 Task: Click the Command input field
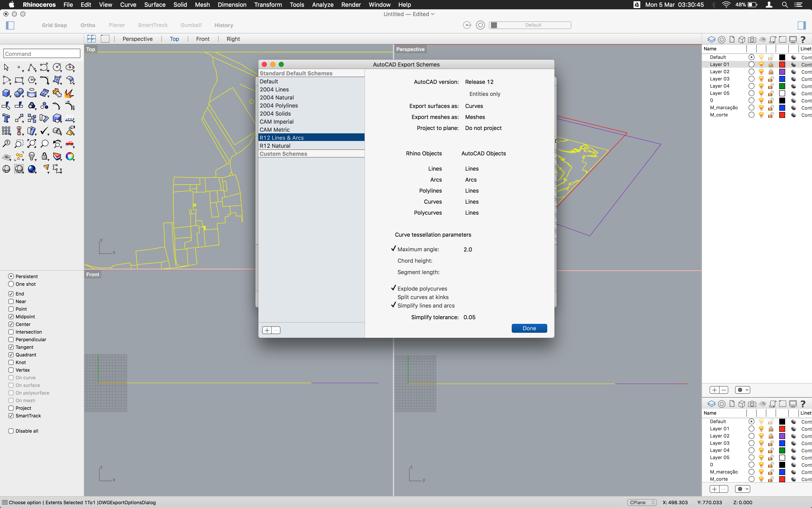coord(42,54)
